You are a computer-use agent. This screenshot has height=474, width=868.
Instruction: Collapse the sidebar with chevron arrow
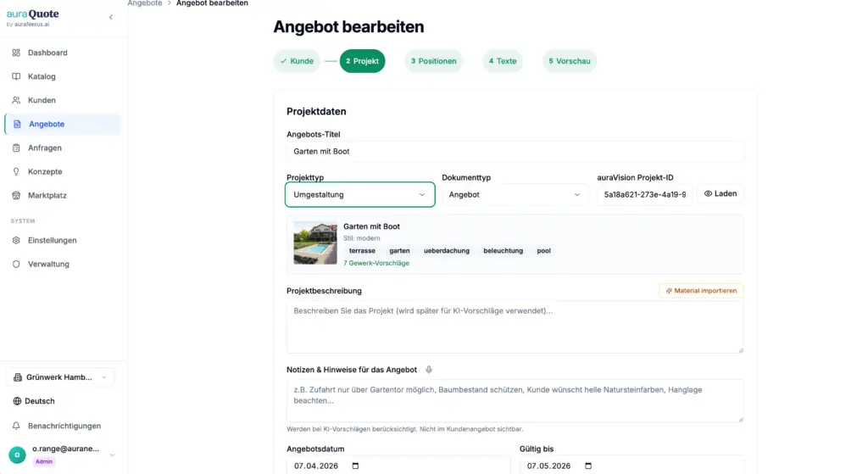(111, 17)
